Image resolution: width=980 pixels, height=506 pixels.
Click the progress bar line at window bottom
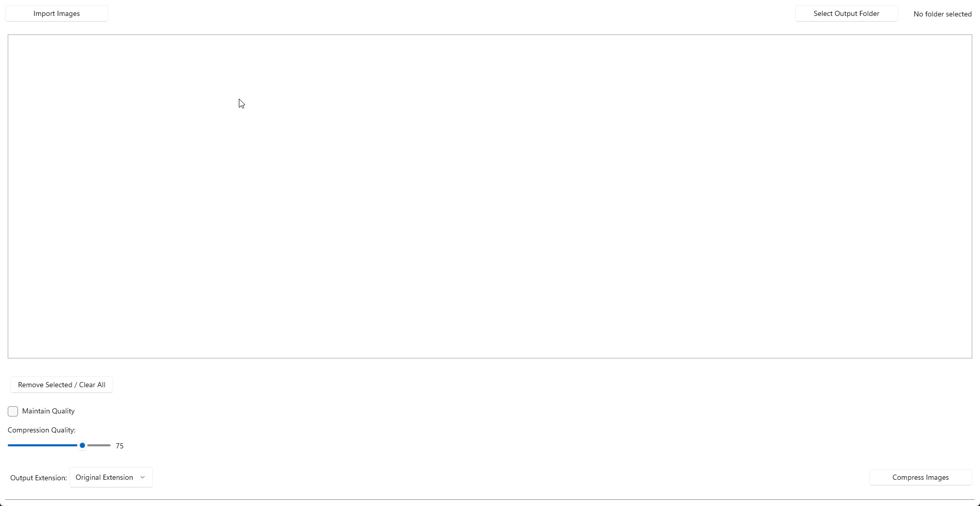[x=490, y=499]
